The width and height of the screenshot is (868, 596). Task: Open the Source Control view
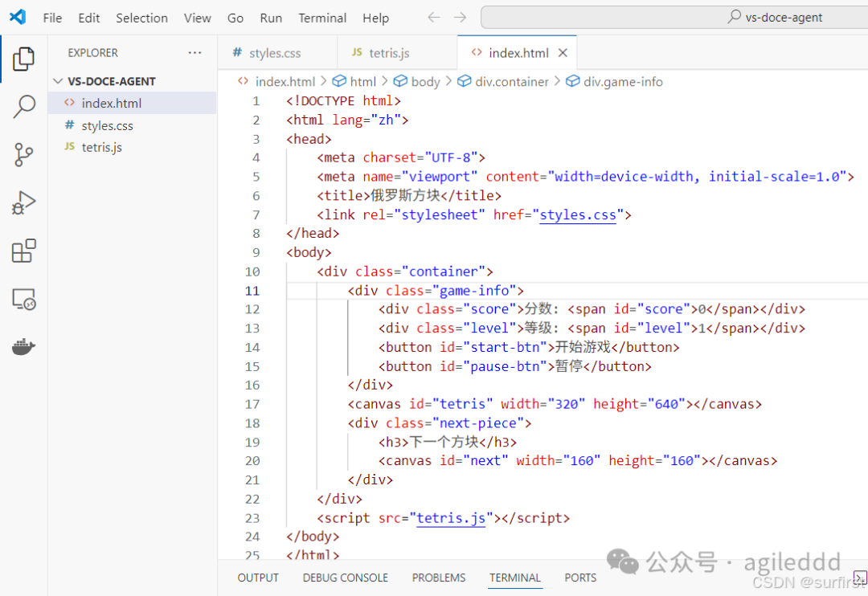(23, 154)
